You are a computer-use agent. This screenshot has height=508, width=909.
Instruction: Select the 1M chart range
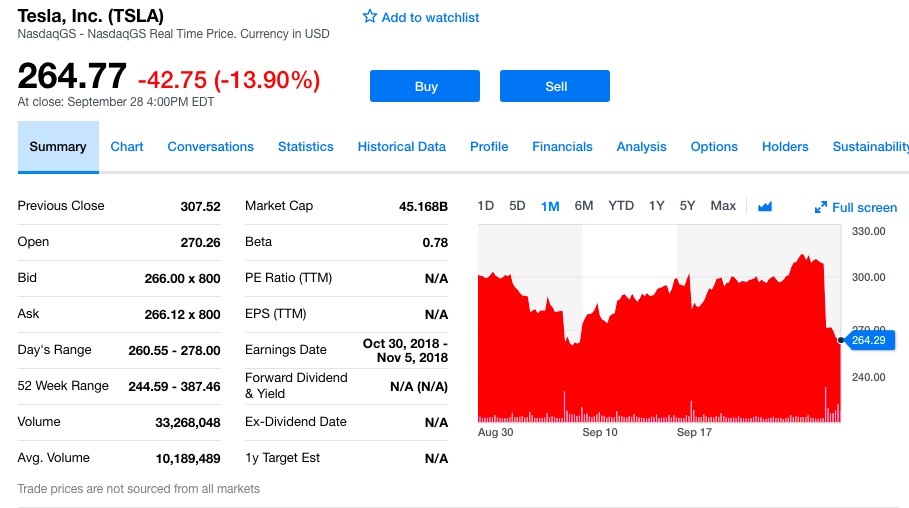(550, 206)
